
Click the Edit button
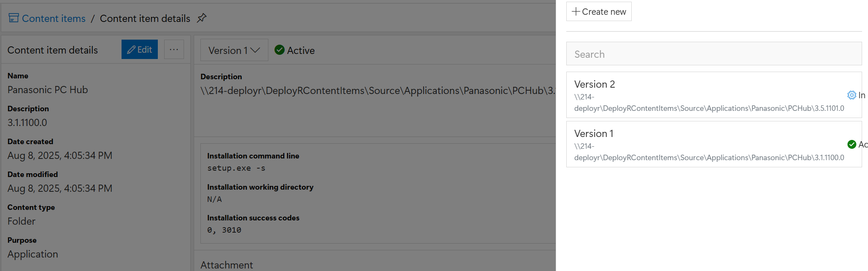(x=140, y=49)
